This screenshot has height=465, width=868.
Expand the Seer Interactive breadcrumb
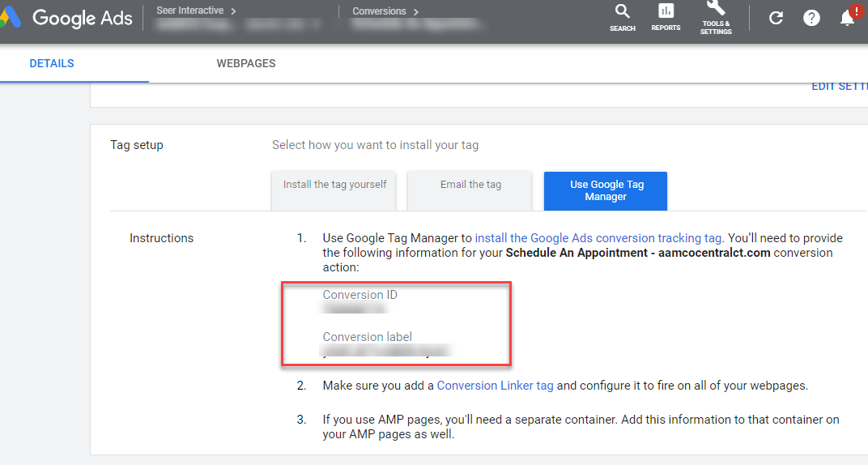pyautogui.click(x=196, y=11)
